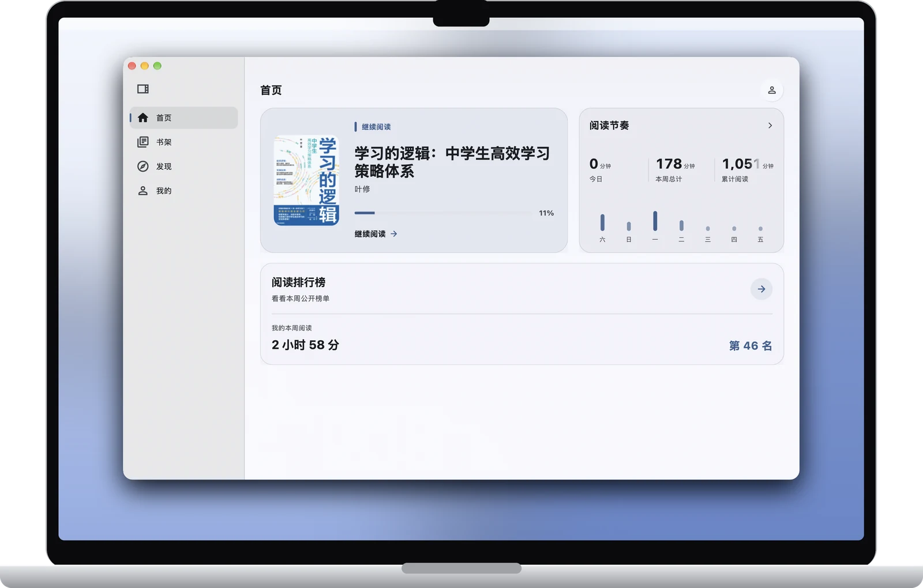The image size is (923, 588).
Task: Click the 三 dot in the chart
Action: click(708, 229)
